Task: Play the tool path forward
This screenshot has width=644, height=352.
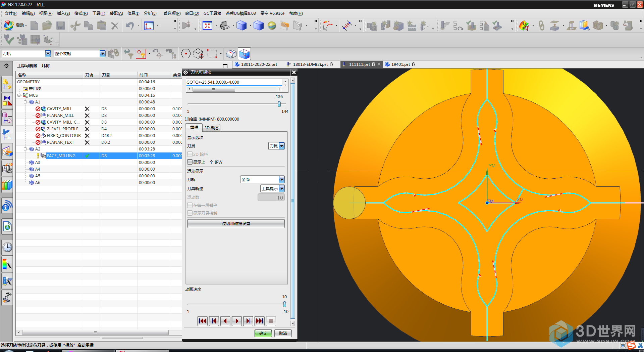Action: click(237, 321)
